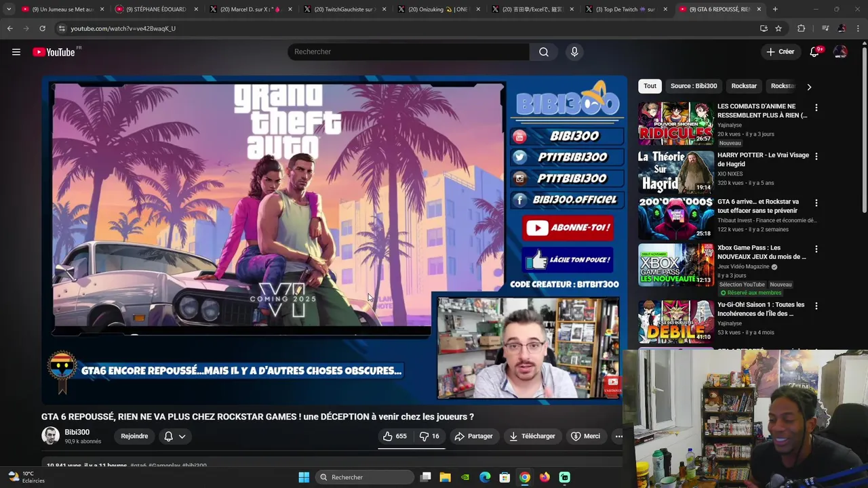
Task: Select the first 'Rockstar' filter chip
Action: 744,86
